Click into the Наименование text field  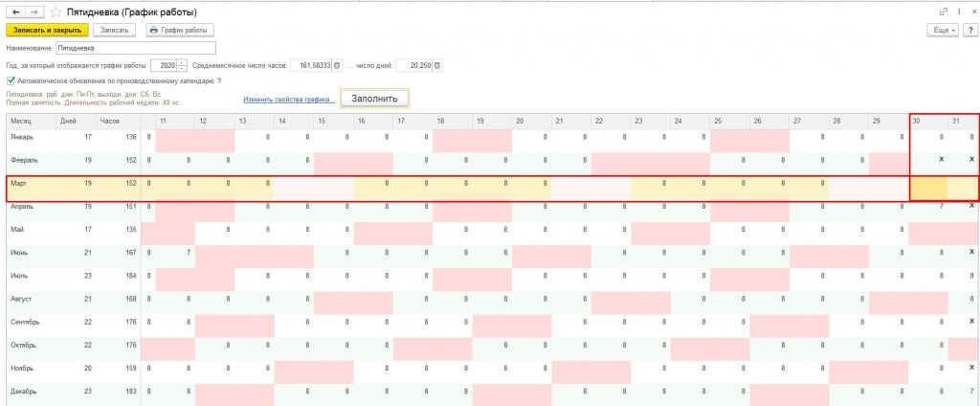(x=134, y=47)
